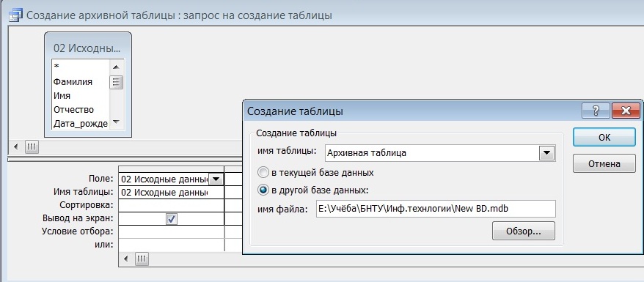Click the 'или' criteria grid cell
The height and width of the screenshot is (282, 644).
click(x=171, y=245)
